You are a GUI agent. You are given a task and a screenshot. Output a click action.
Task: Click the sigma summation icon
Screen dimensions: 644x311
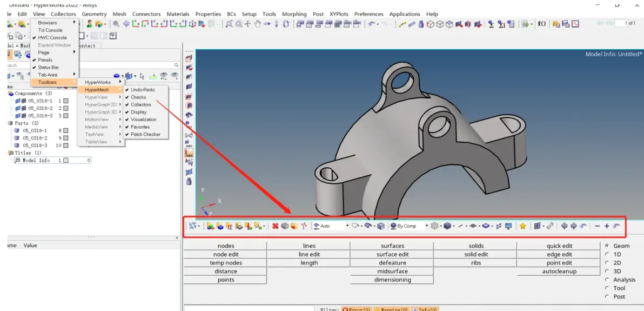(x=491, y=24)
